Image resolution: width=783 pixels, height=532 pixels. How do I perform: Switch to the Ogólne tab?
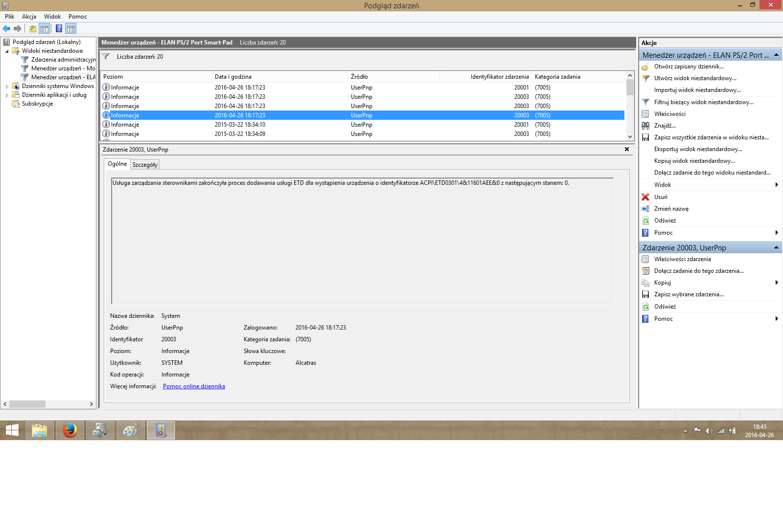[117, 164]
